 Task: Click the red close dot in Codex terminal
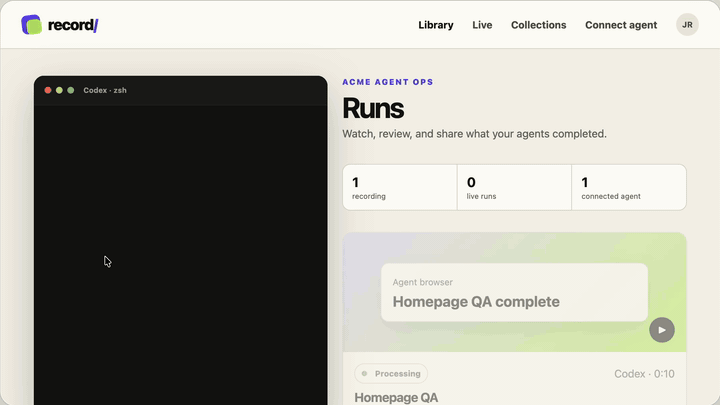(48, 90)
